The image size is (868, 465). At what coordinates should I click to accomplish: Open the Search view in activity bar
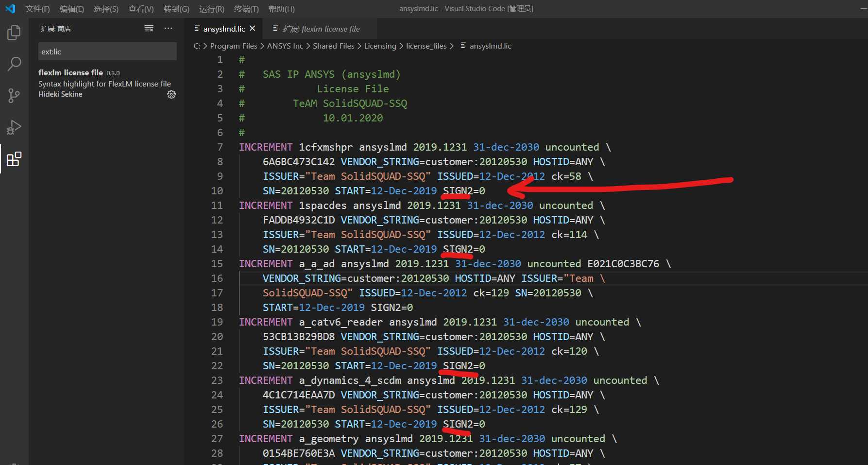tap(14, 64)
